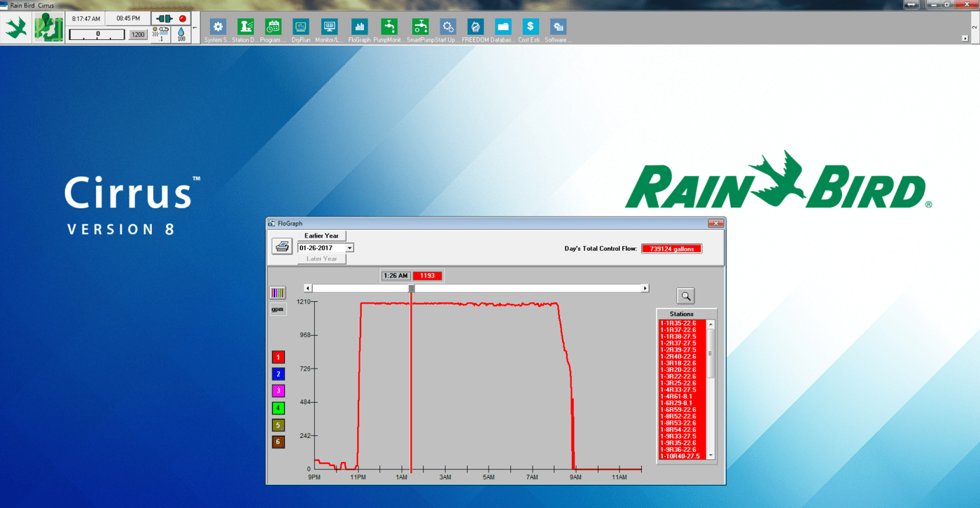Select red flow zone 1 swatch

click(278, 357)
